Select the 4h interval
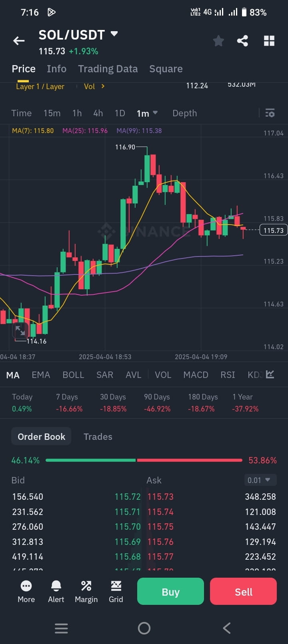This screenshot has width=288, height=644. 98,113
